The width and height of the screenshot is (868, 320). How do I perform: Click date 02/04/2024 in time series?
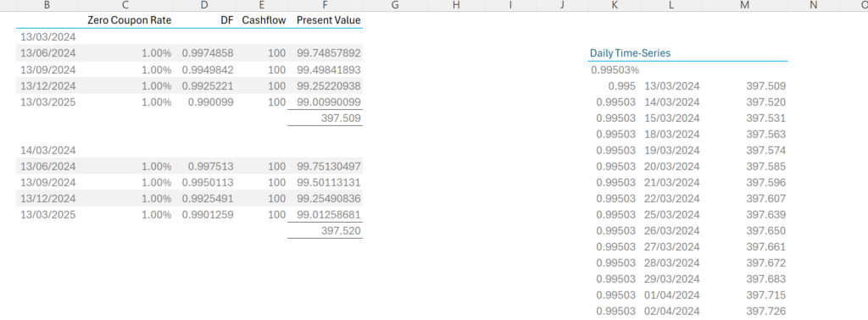pos(672,312)
